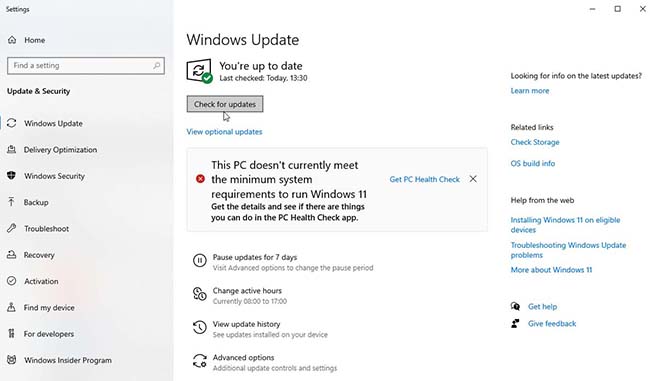
Task: Open View optional updates link
Action: pyautogui.click(x=224, y=131)
